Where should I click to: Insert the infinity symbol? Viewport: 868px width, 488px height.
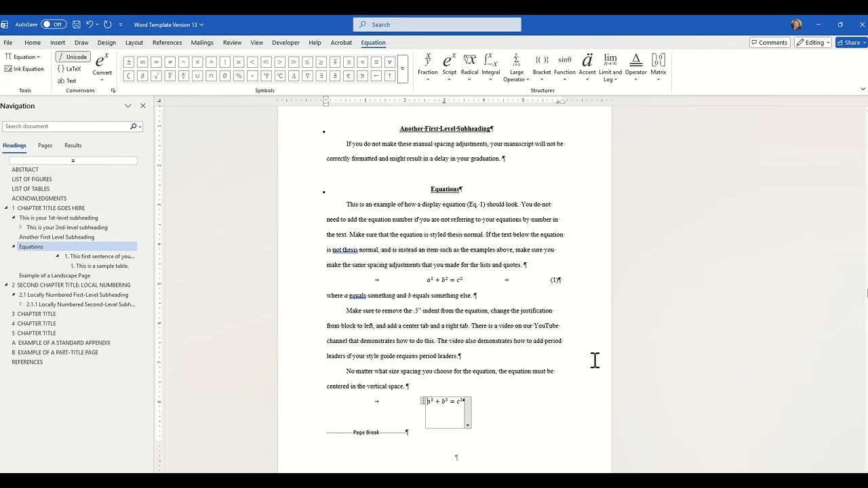click(142, 62)
